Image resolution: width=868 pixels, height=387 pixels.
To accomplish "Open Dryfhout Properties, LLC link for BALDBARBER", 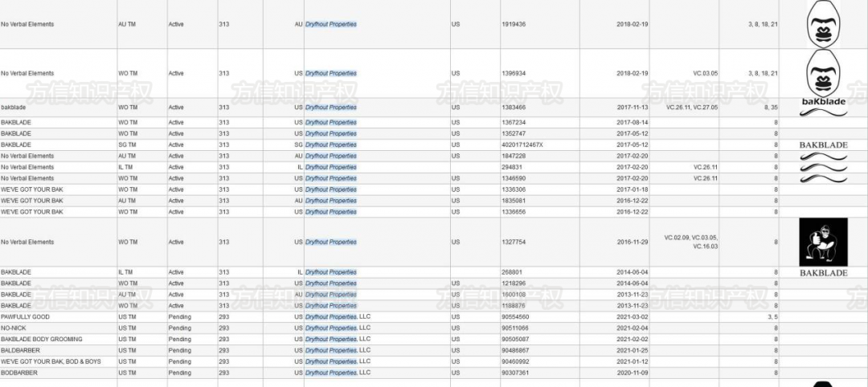I will 338,350.
